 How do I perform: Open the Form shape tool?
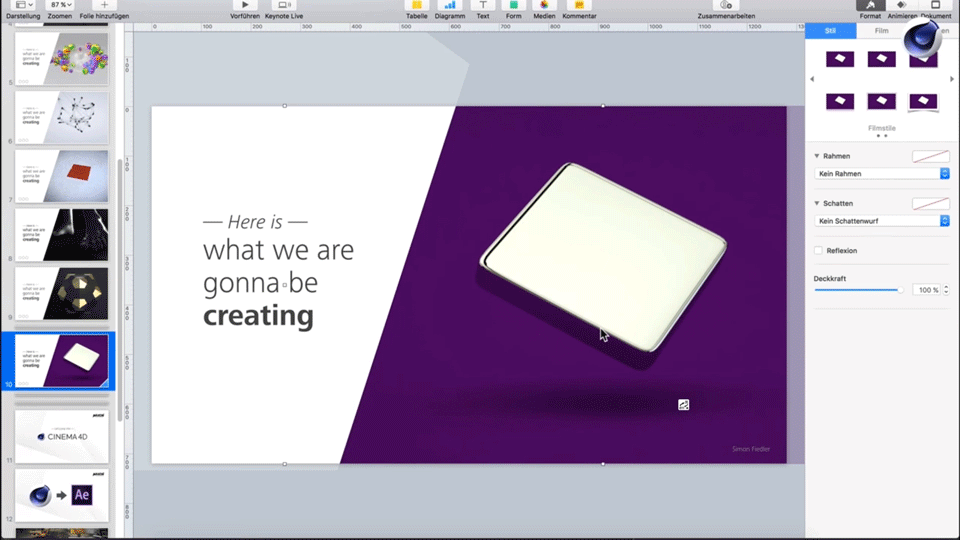(x=514, y=5)
